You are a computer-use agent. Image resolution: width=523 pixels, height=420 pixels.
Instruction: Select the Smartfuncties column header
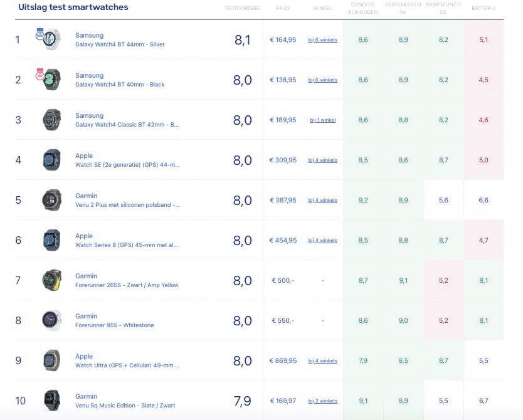(x=443, y=8)
